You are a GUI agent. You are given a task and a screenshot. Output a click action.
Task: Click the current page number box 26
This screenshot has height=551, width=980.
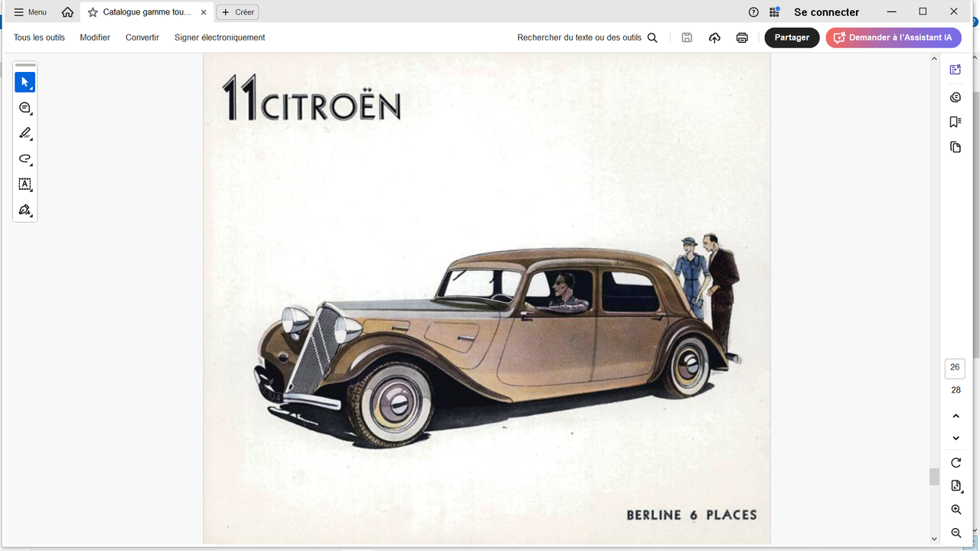click(955, 368)
